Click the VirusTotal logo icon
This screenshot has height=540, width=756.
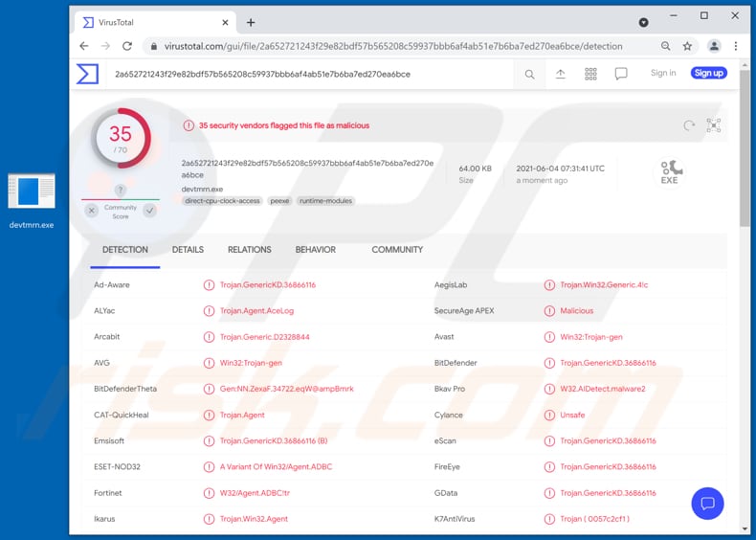click(x=88, y=75)
